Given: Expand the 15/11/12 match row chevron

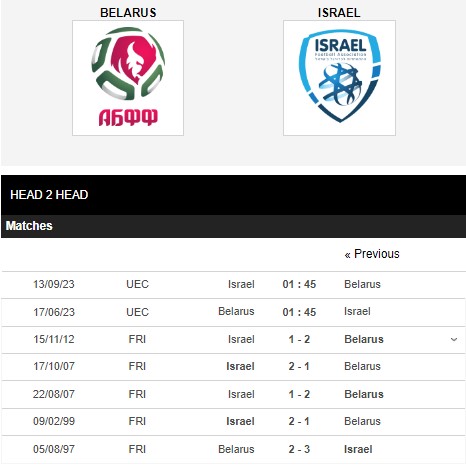Looking at the screenshot, I should [454, 340].
